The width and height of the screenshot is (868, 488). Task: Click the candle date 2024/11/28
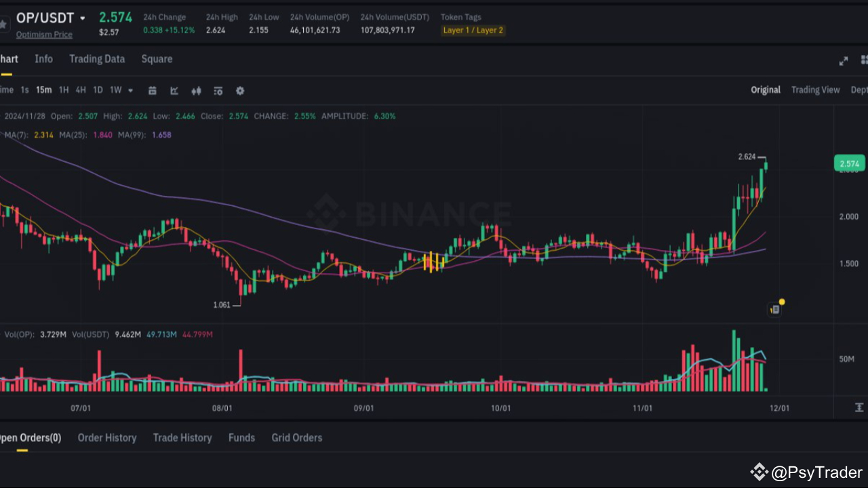click(24, 116)
